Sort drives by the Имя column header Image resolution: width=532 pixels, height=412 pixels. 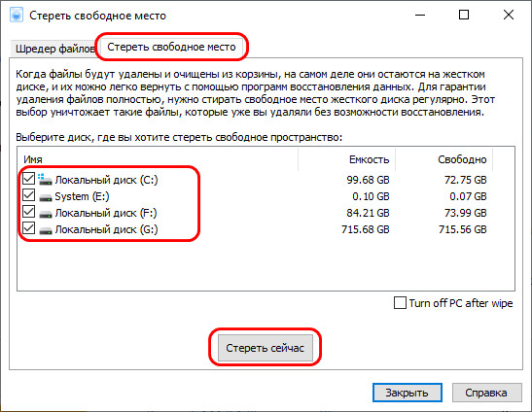158,159
